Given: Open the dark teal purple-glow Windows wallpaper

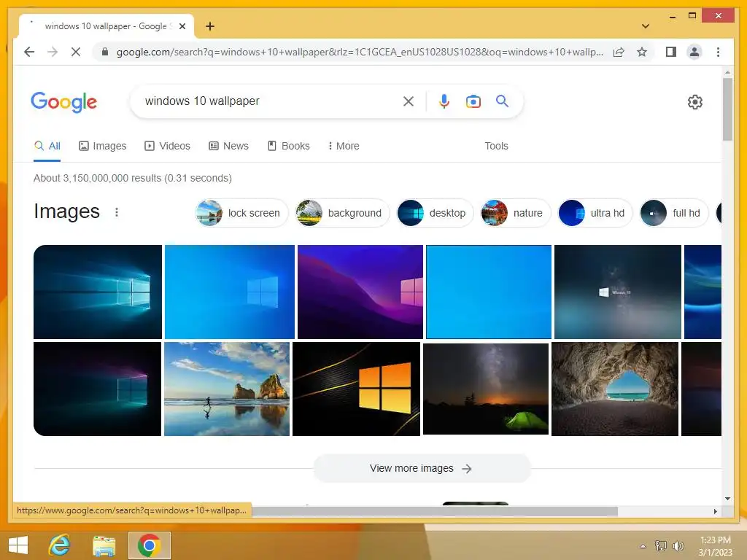Looking at the screenshot, I should click(x=98, y=389).
